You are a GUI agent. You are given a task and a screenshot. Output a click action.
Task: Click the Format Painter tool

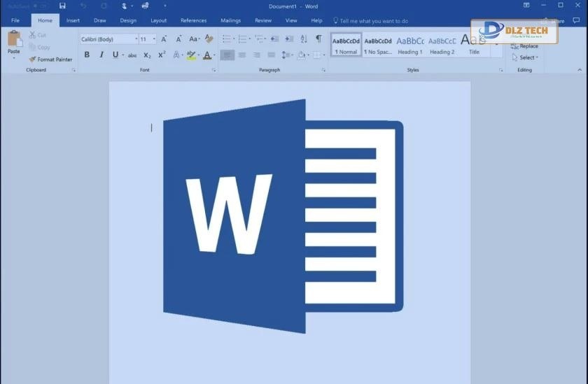50,59
